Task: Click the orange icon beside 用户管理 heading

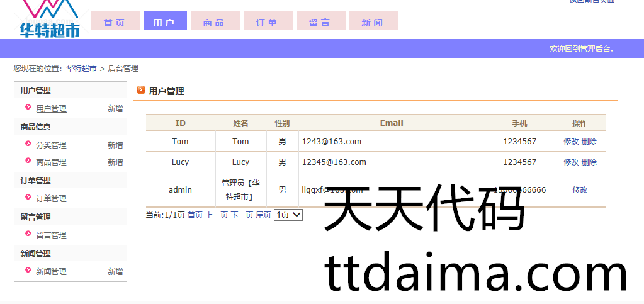Action: pyautogui.click(x=140, y=90)
